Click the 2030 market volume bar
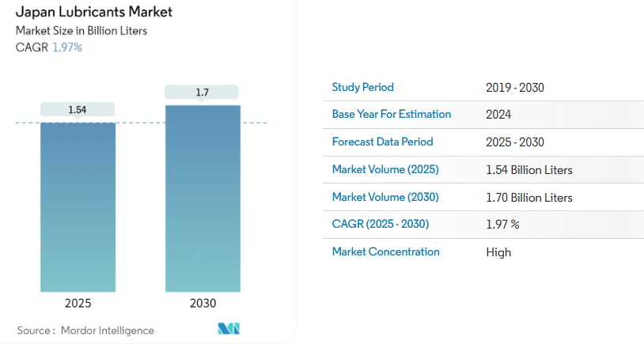644x348 pixels. click(203, 199)
